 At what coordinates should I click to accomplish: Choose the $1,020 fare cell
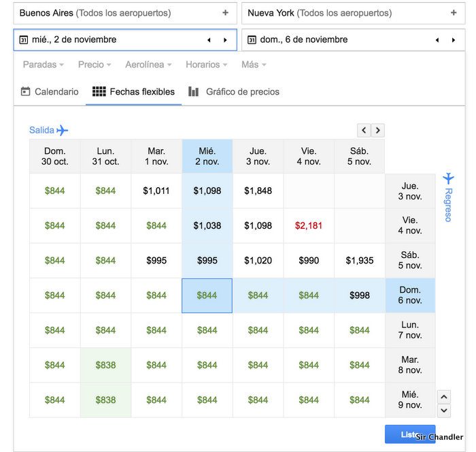[x=258, y=261]
